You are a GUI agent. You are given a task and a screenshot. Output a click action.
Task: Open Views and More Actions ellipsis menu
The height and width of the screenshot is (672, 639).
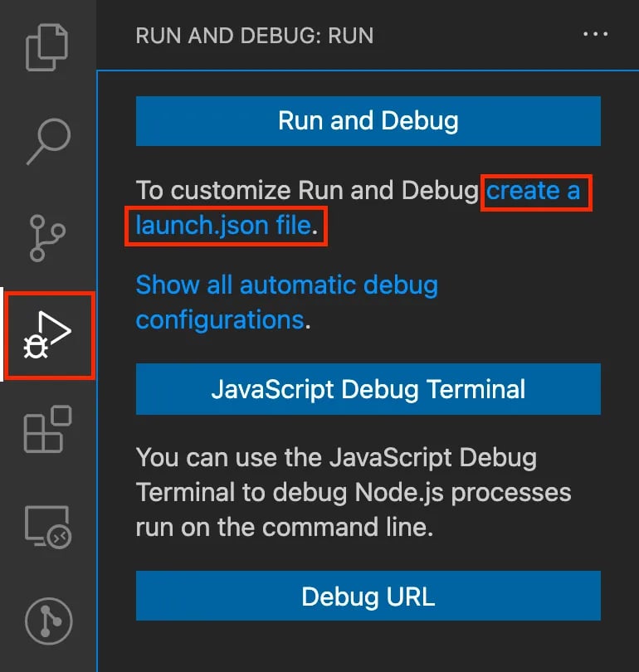coord(595,34)
